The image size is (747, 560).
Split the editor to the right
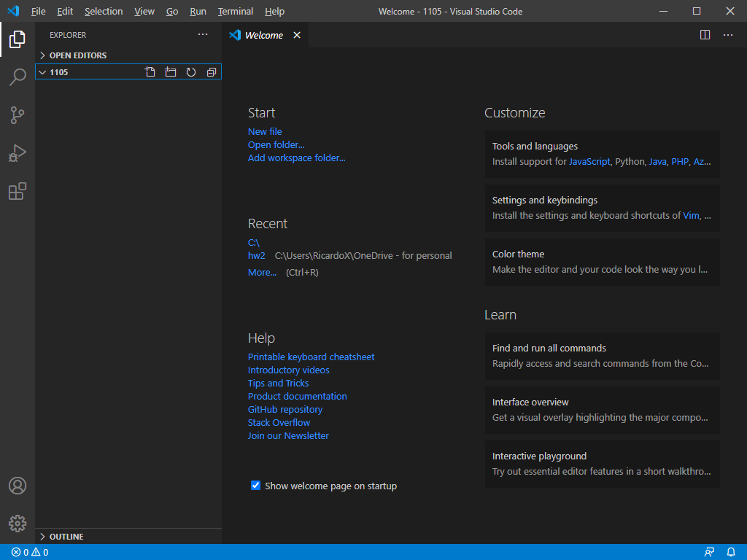(x=705, y=35)
